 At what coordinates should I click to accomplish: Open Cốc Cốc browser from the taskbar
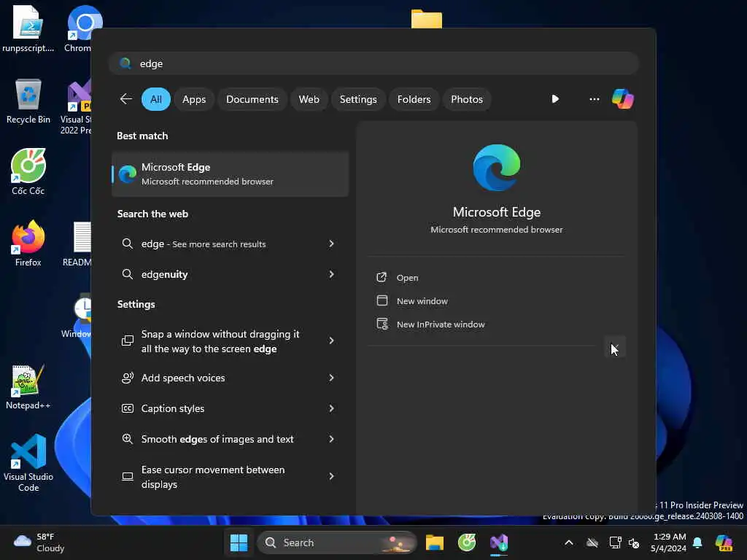point(467,542)
